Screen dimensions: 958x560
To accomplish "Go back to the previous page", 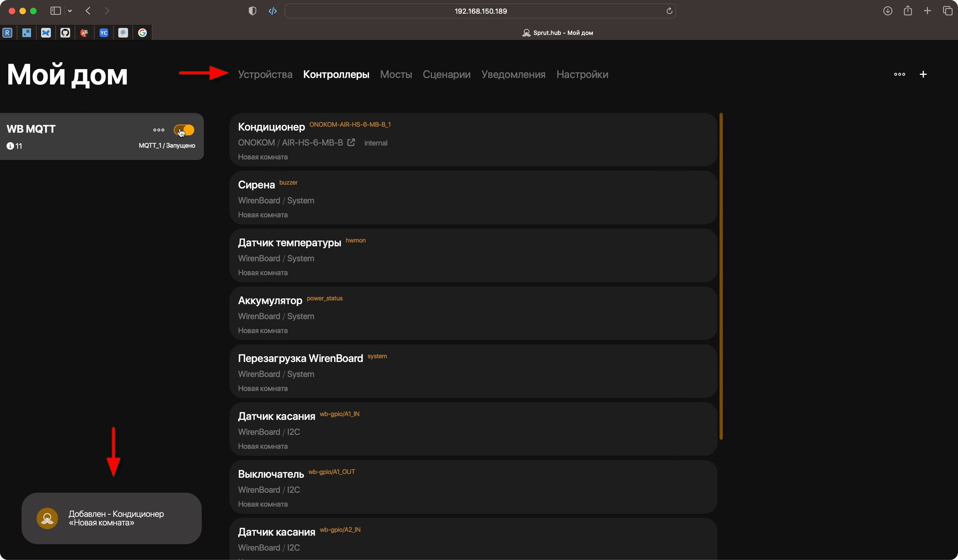I will [88, 11].
